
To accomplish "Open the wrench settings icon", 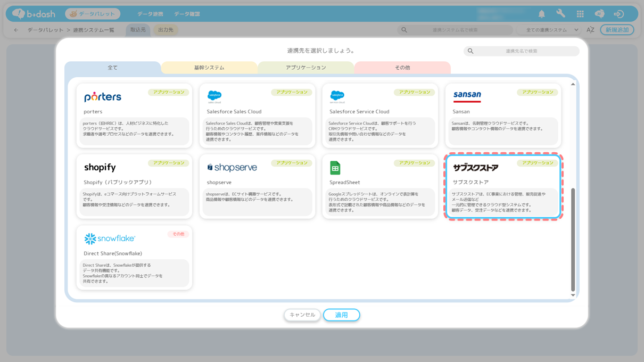I will [x=560, y=14].
